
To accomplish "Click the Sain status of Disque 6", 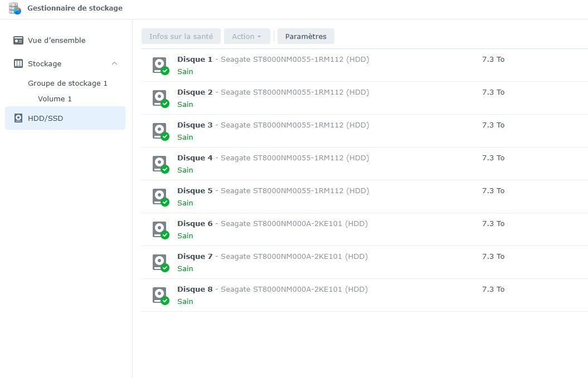I will [x=185, y=235].
